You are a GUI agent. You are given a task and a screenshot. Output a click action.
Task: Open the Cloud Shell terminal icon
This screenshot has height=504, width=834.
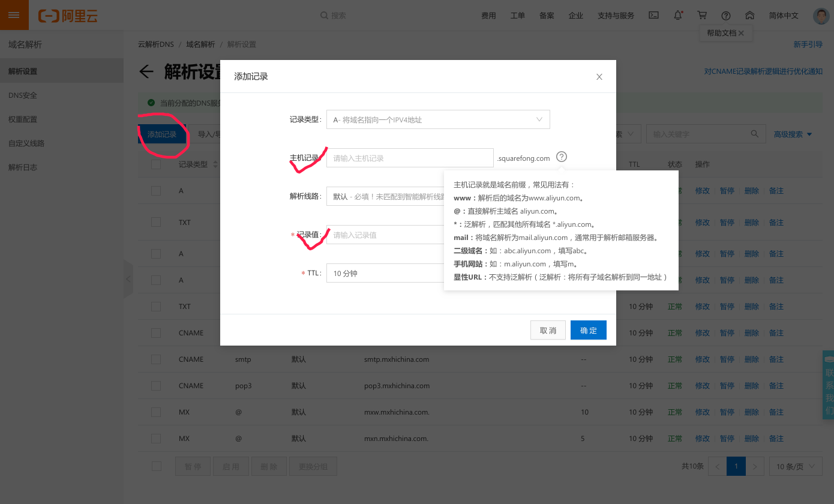(655, 16)
